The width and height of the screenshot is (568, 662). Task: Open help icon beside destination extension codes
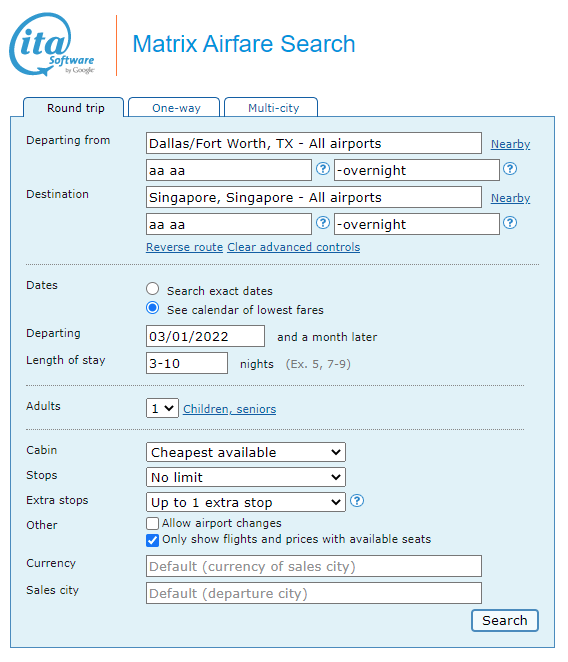pyautogui.click(x=510, y=222)
